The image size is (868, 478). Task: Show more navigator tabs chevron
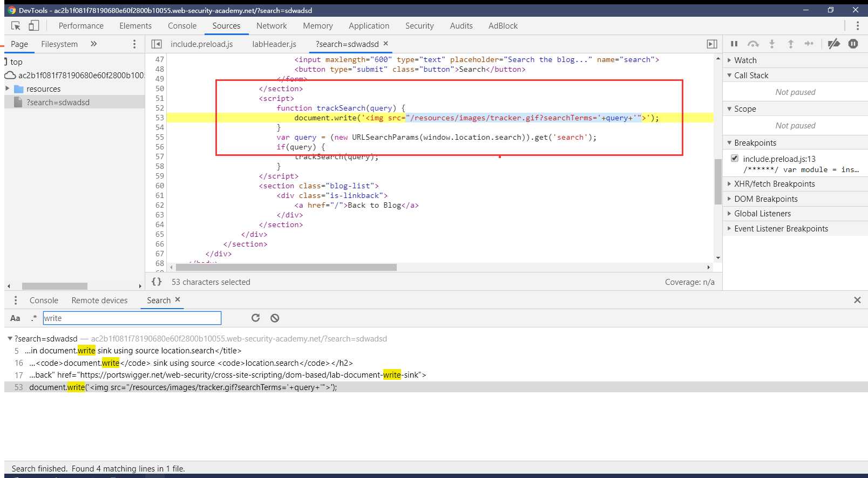click(93, 44)
